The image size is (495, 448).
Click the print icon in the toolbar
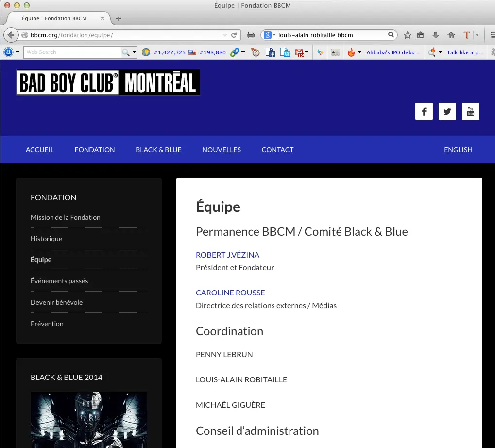[x=251, y=35]
